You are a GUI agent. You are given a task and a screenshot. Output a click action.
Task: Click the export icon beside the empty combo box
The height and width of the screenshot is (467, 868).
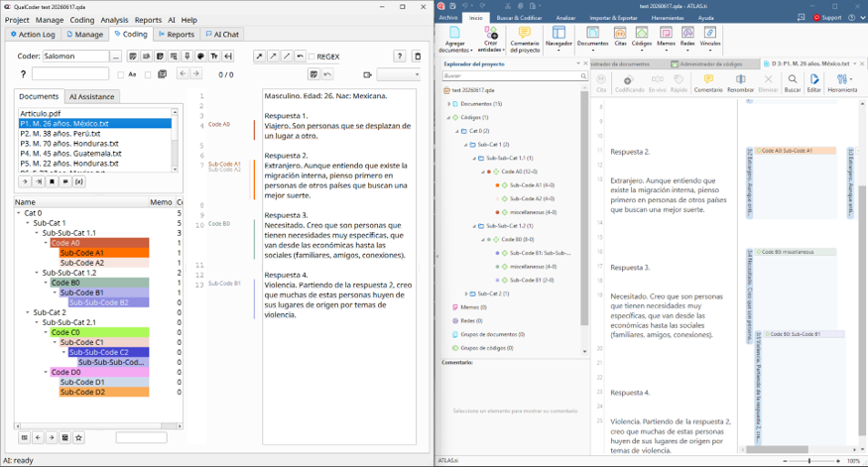pyautogui.click(x=367, y=74)
